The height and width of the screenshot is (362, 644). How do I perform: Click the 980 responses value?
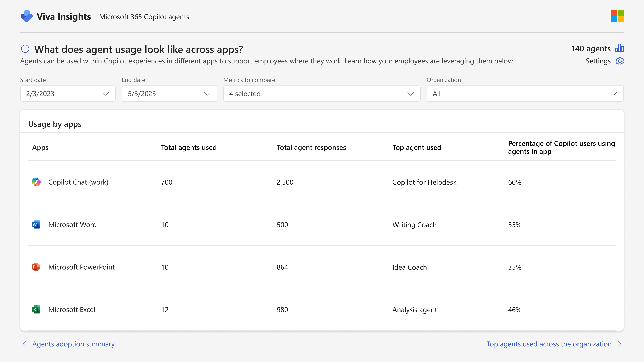(x=282, y=310)
